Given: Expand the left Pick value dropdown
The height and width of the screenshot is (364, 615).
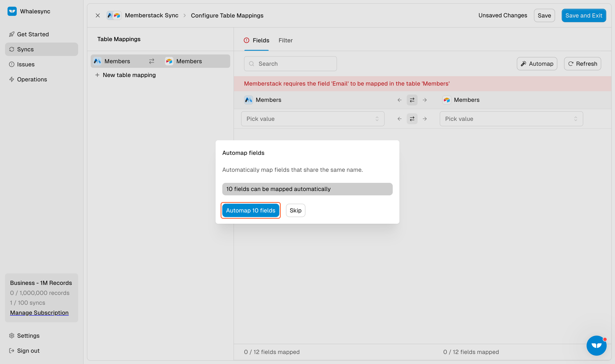Looking at the screenshot, I should coord(313,119).
